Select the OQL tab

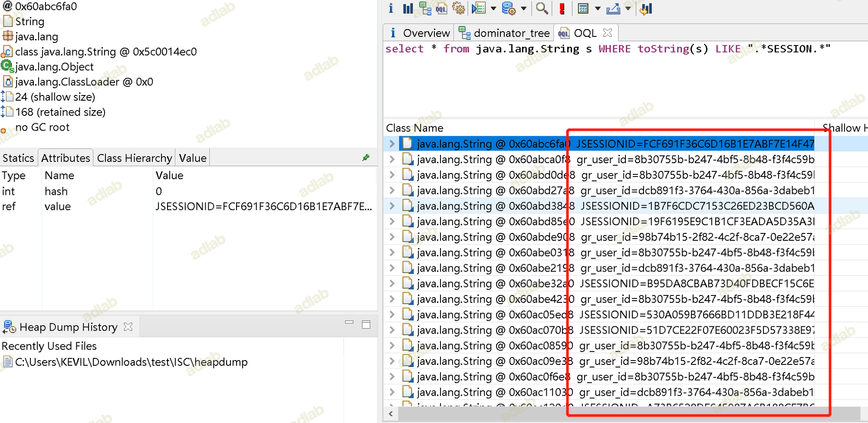(585, 33)
